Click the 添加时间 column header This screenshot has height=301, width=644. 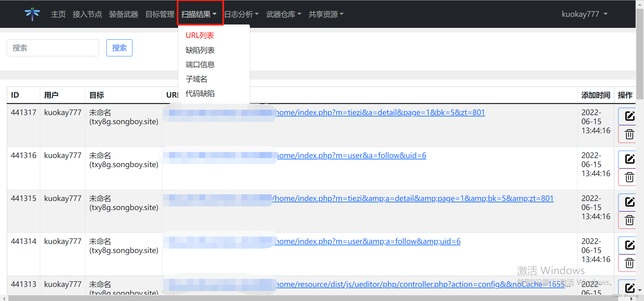pyautogui.click(x=596, y=95)
